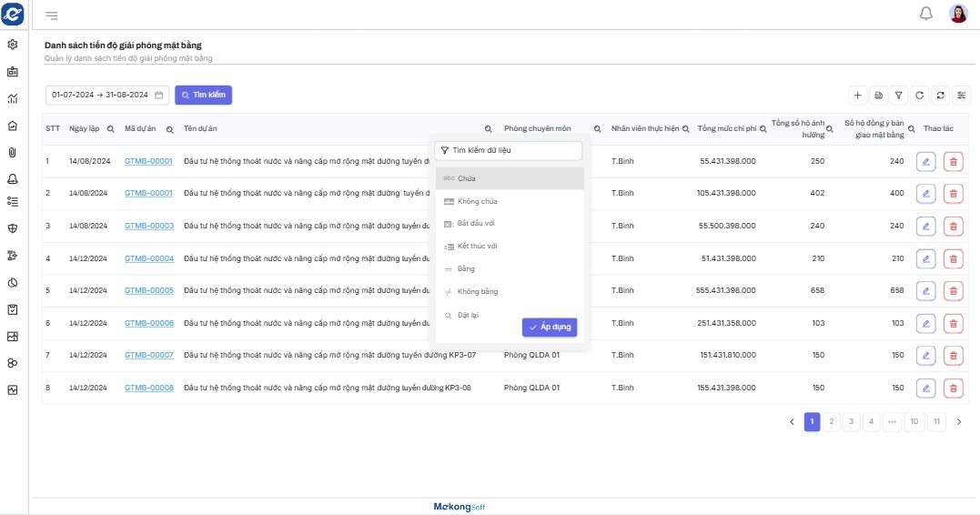This screenshot has width=980, height=515.
Task: Select "Bắt đầu với" filter option
Action: point(476,224)
